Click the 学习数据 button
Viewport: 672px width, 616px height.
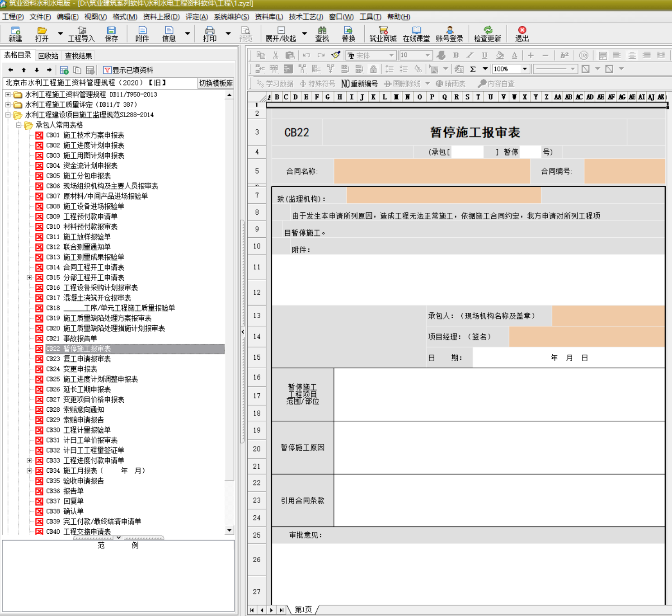pyautogui.click(x=275, y=84)
